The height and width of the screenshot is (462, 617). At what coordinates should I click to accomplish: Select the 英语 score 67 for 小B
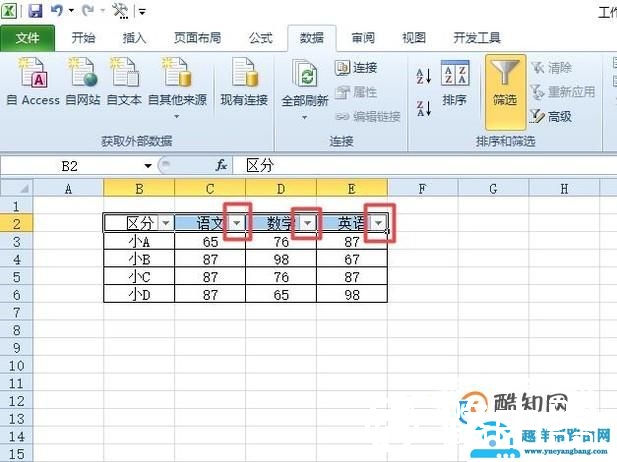pyautogui.click(x=352, y=259)
